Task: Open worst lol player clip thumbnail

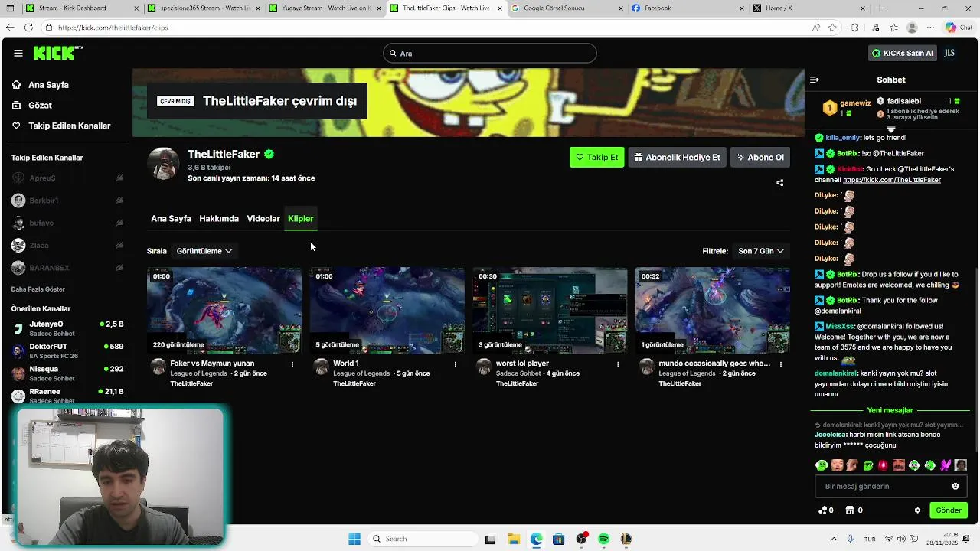Action: click(550, 310)
